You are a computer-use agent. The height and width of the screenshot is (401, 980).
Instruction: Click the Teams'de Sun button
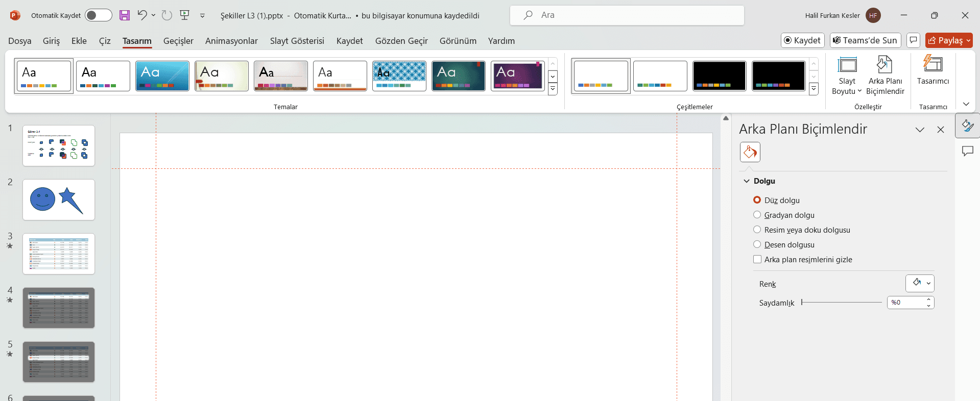click(x=865, y=40)
